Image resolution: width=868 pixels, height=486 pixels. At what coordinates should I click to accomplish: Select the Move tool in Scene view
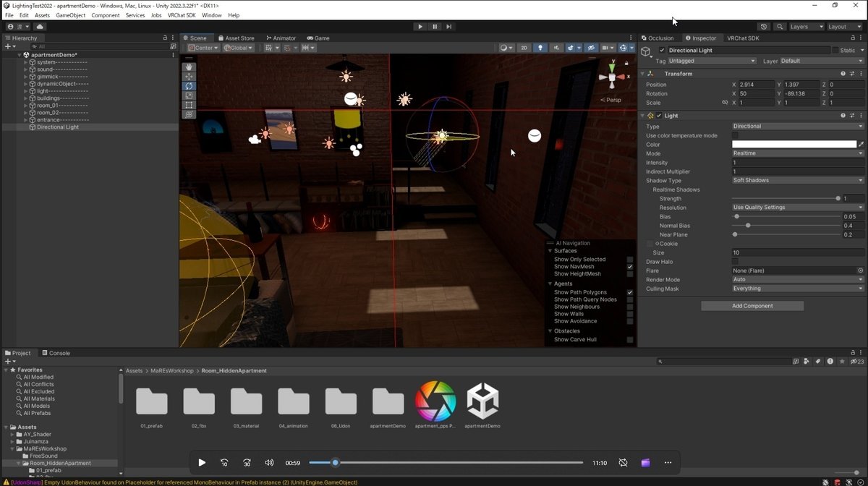[x=190, y=77]
